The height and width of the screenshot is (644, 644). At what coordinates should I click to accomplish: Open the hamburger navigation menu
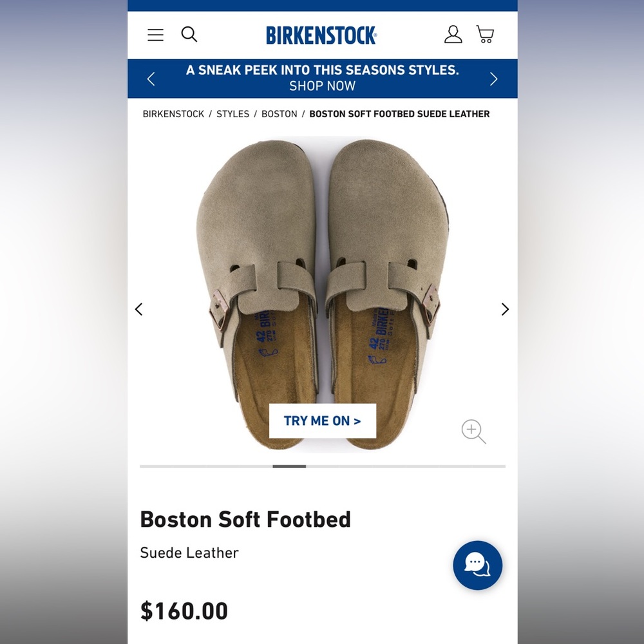pyautogui.click(x=155, y=35)
